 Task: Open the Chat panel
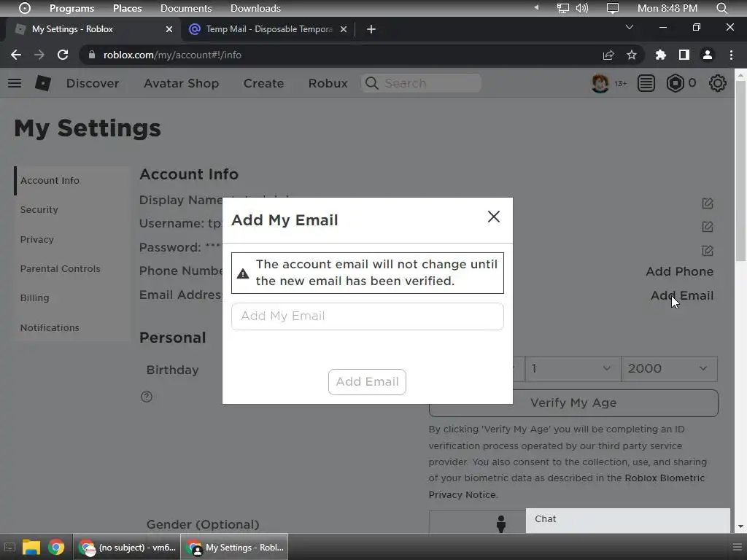coord(627,519)
